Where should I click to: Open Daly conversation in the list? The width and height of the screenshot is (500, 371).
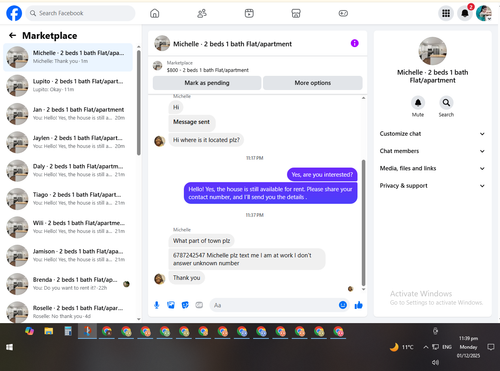tap(68, 170)
